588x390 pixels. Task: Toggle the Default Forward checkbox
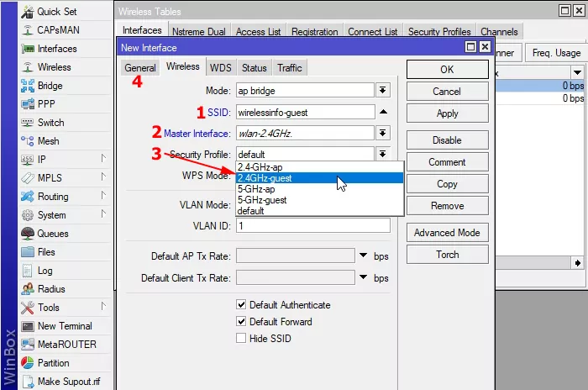pyautogui.click(x=241, y=321)
